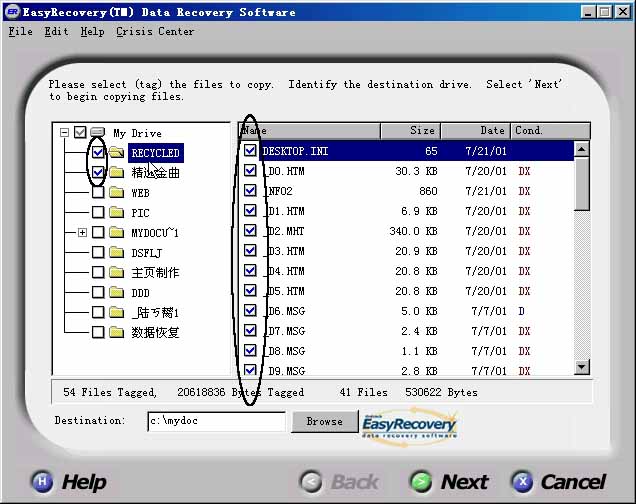Click the EasyRecovery logo beside Browse
The image size is (636, 504).
coord(410,422)
